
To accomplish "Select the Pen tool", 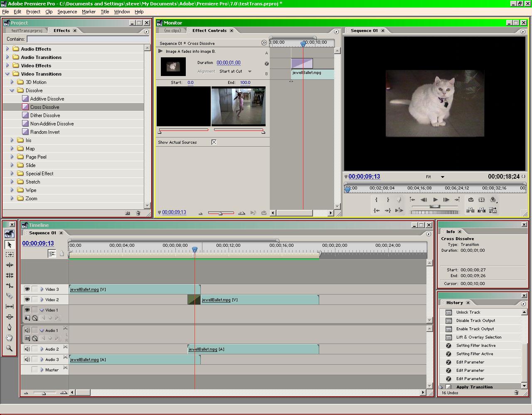I will 9,327.
